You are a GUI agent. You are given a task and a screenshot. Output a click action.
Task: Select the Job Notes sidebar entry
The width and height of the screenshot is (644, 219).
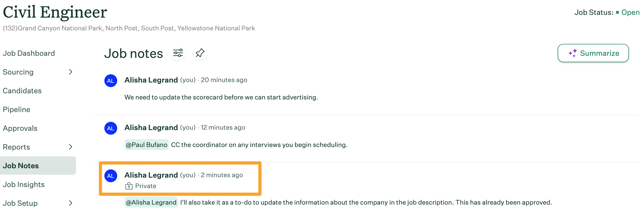click(21, 165)
